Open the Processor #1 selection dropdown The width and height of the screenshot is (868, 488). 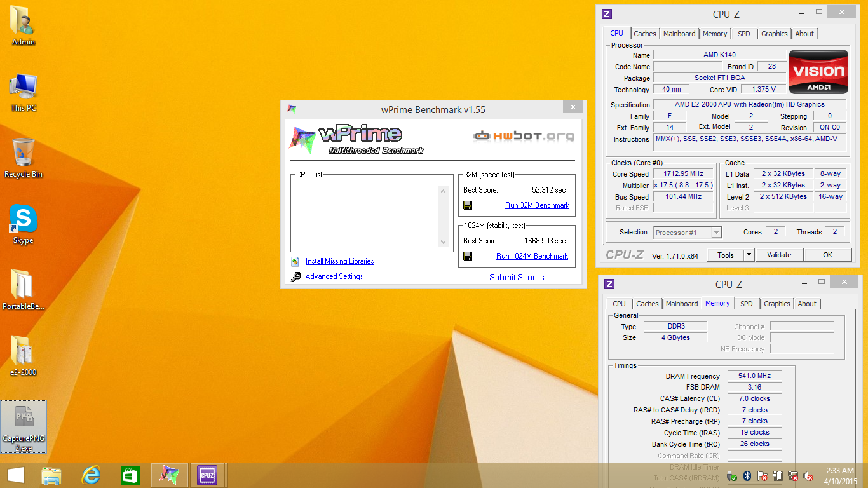(688, 233)
